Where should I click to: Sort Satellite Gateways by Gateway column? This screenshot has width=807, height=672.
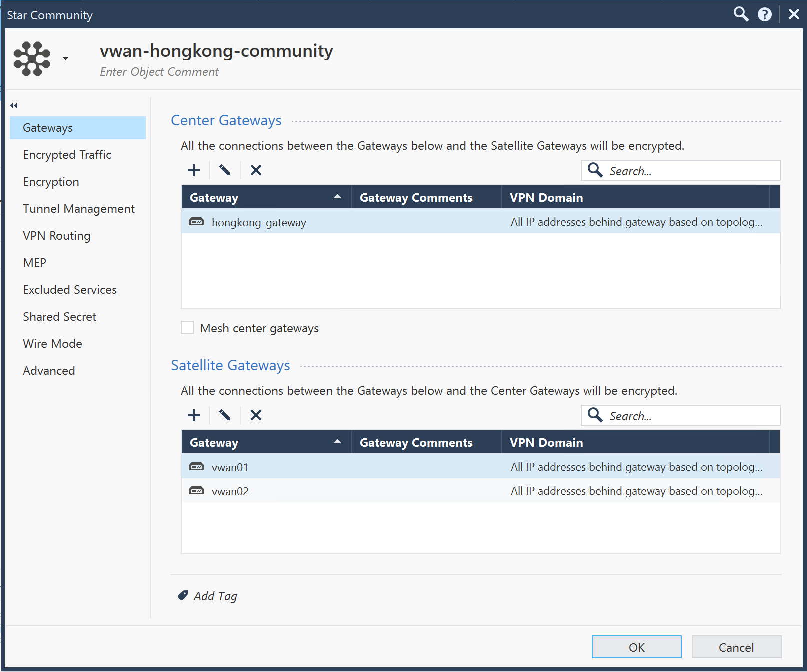[266, 442]
